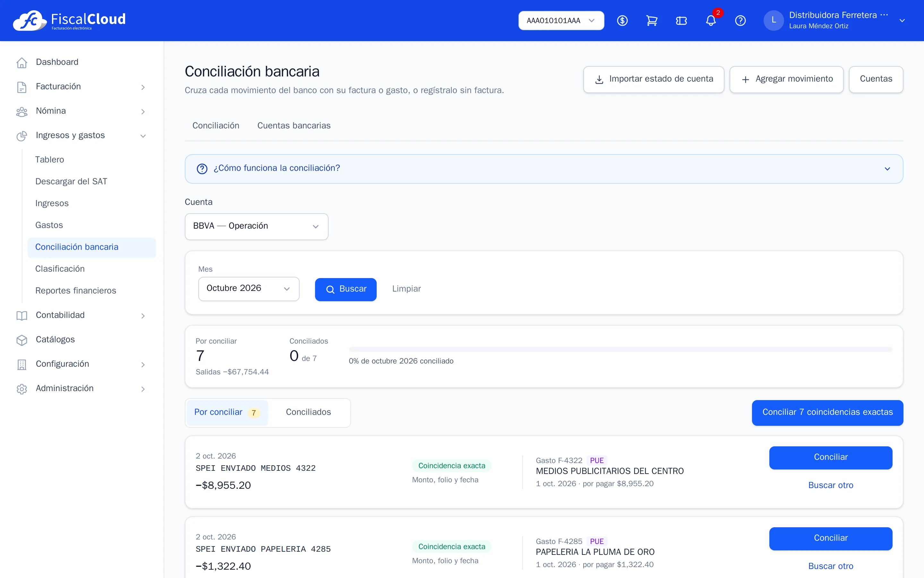The image size is (924, 578).
Task: Click the Configuración building icon
Action: point(22,364)
